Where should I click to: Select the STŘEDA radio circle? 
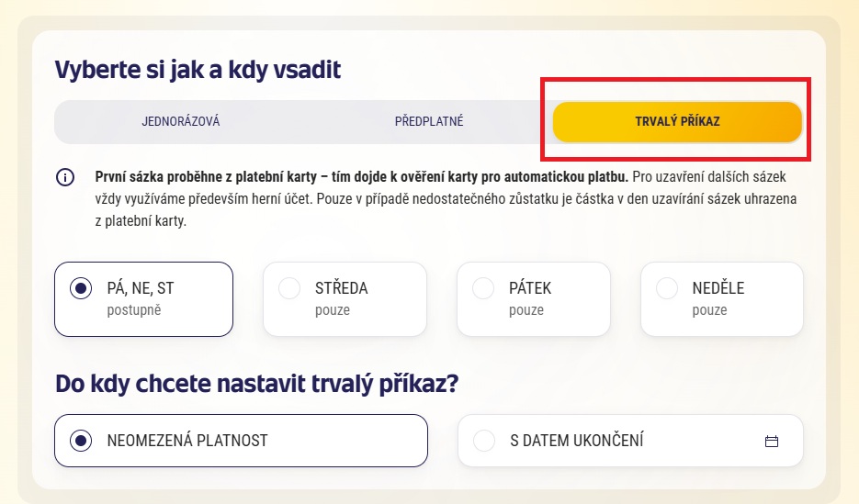[x=289, y=288]
